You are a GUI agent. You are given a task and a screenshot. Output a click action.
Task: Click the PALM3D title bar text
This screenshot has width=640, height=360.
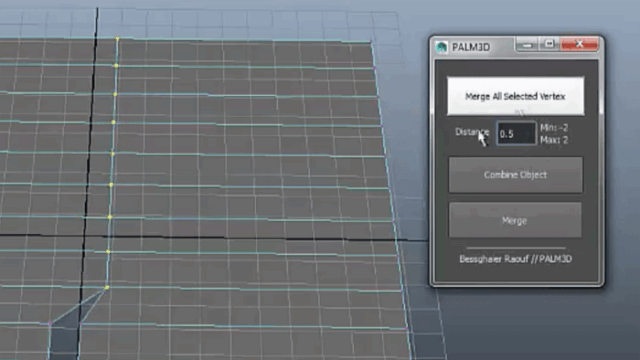tap(471, 47)
